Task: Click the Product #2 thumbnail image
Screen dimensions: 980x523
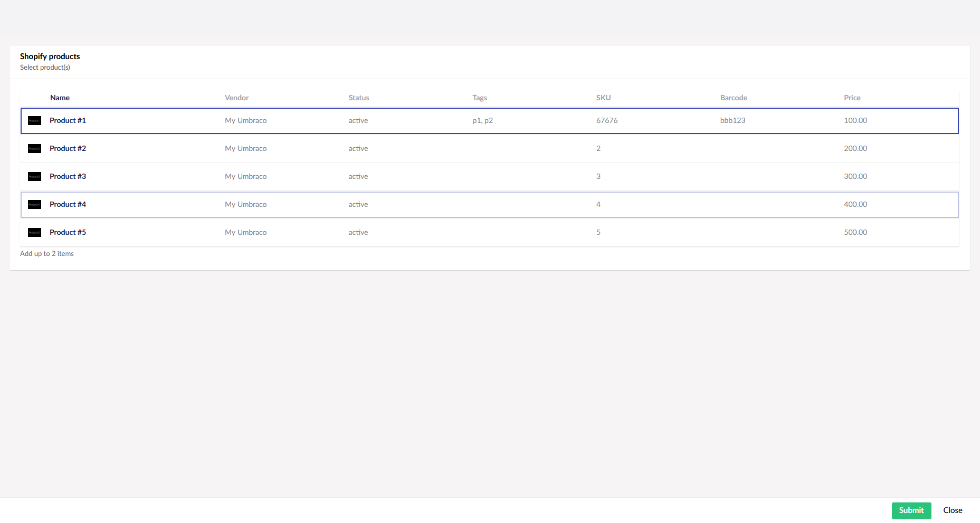Action: pos(34,149)
